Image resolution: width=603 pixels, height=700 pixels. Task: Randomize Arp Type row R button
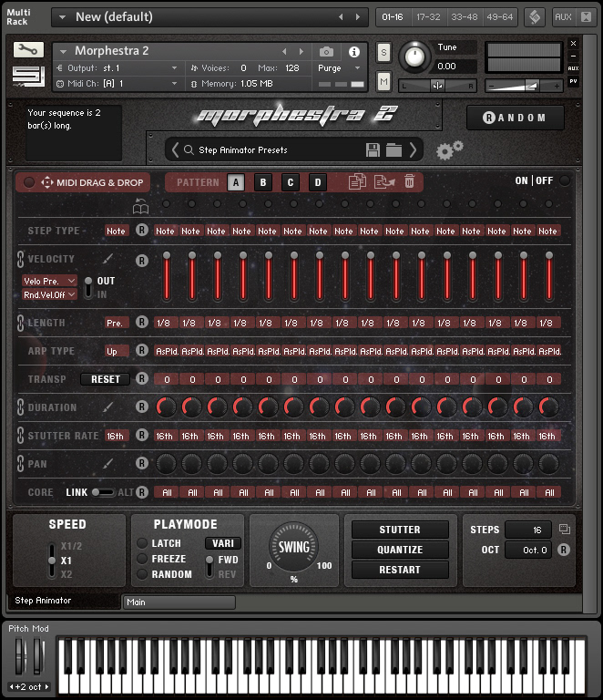pos(142,350)
